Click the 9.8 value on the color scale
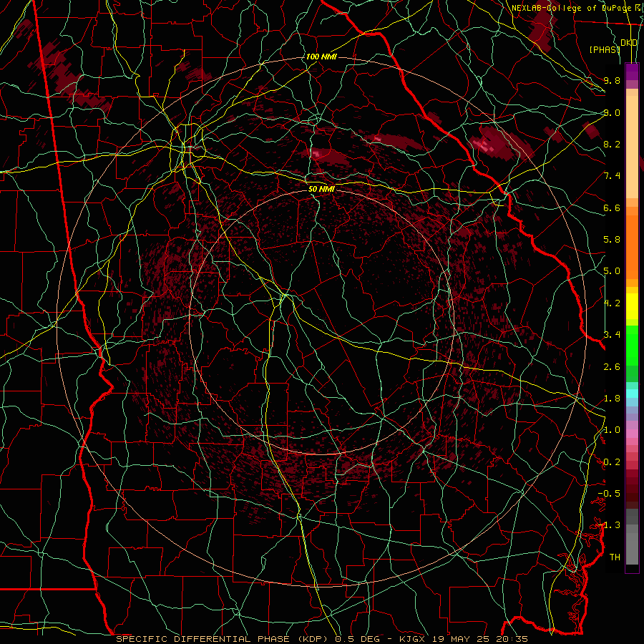Screen dimensions: 644x644 click(612, 80)
